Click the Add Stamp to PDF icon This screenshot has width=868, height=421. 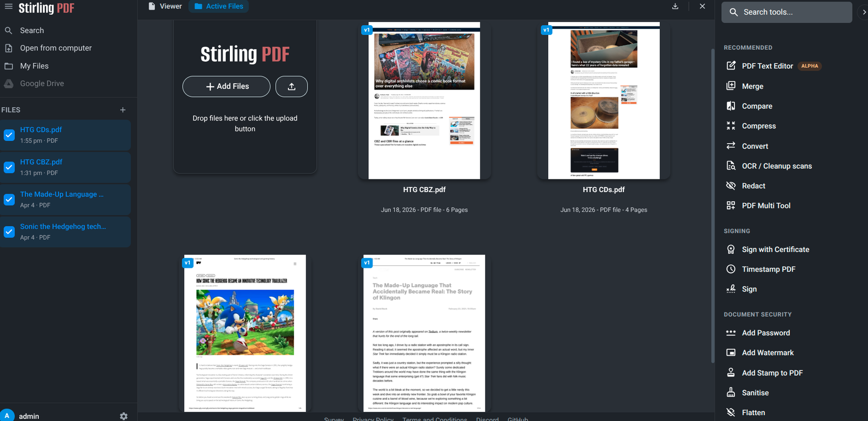click(731, 373)
